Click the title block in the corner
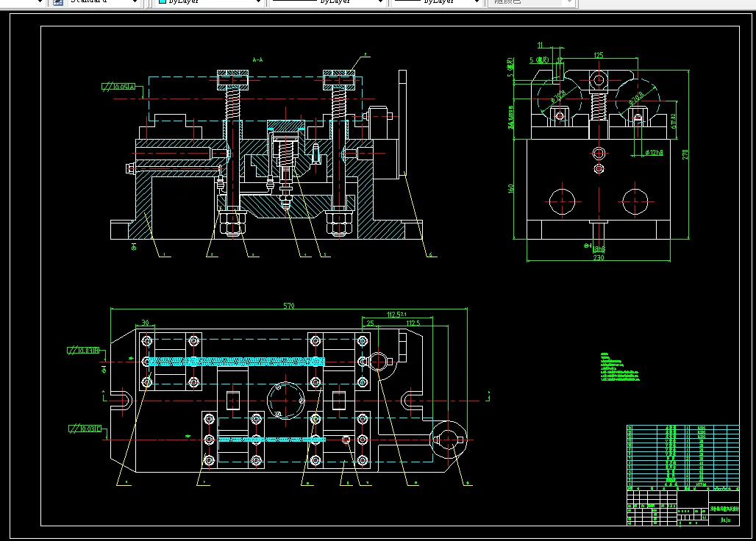 coord(682,507)
